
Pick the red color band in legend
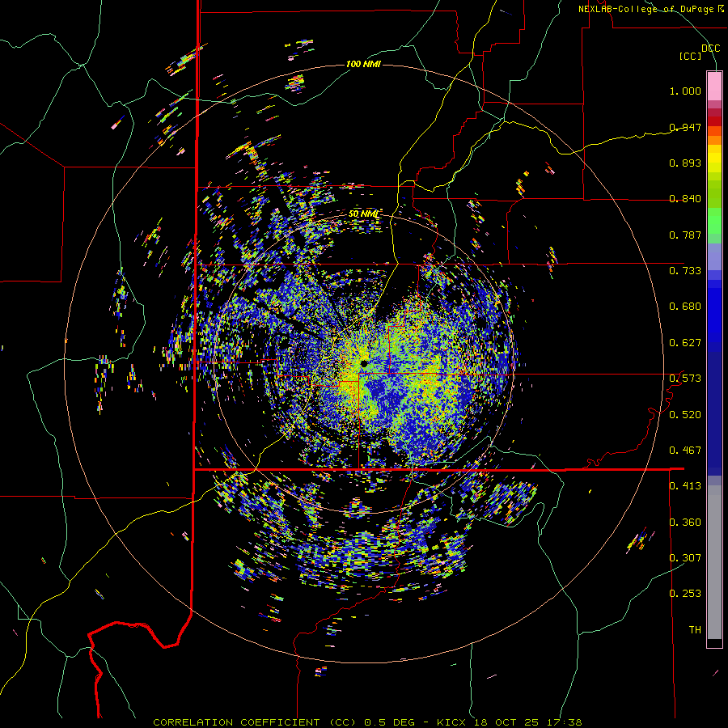coord(714,121)
